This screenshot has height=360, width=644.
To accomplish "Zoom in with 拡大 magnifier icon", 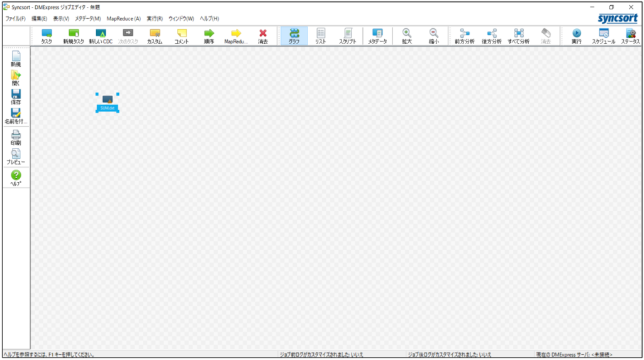I will [407, 36].
